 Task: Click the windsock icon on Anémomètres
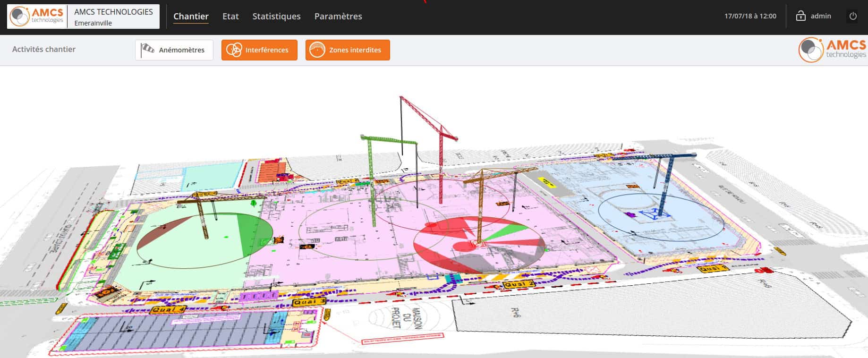click(x=148, y=49)
